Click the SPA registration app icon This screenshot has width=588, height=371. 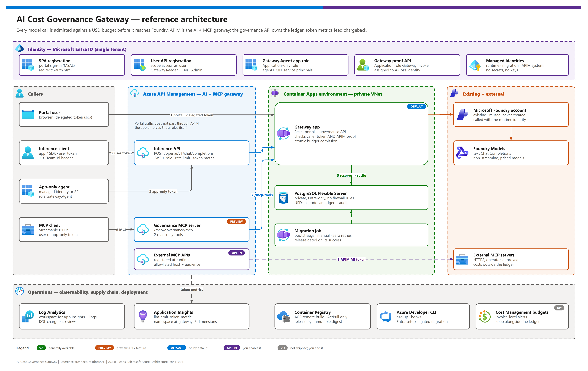(x=28, y=65)
